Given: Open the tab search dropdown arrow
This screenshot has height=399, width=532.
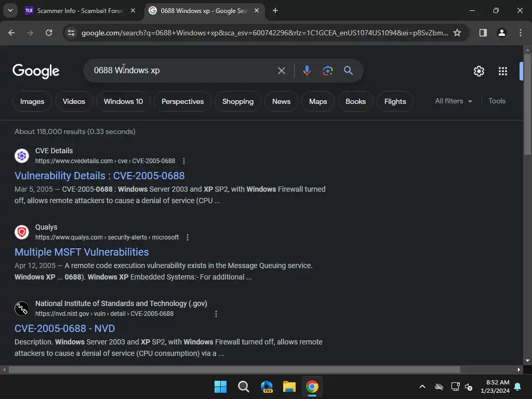Looking at the screenshot, I should coord(10,10).
